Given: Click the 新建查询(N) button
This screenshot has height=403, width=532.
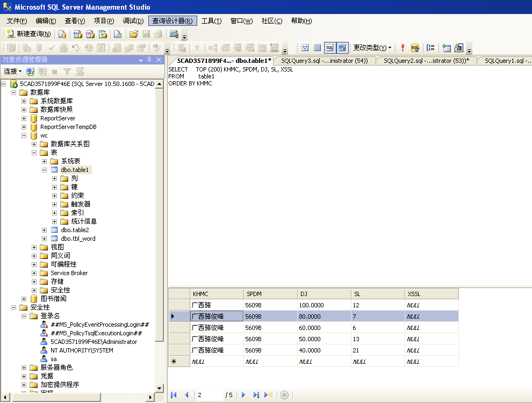Looking at the screenshot, I should coord(30,33).
